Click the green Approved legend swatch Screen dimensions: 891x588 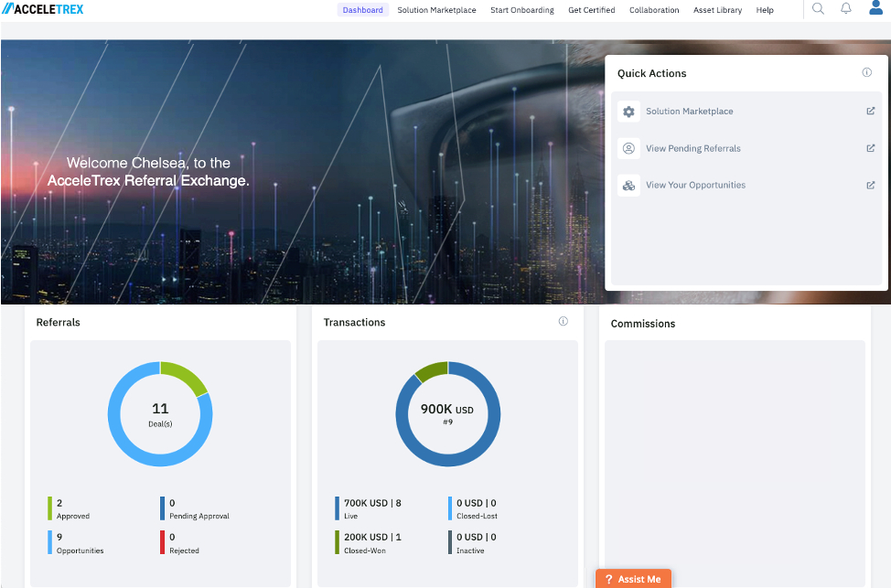[x=50, y=508]
